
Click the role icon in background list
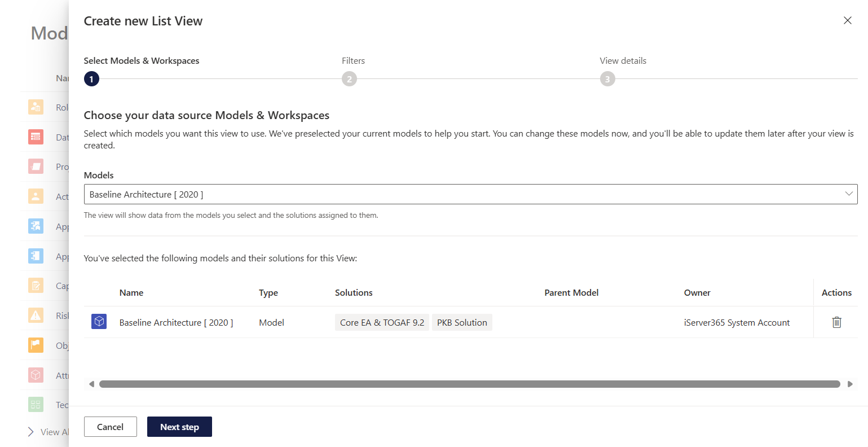coord(36,107)
